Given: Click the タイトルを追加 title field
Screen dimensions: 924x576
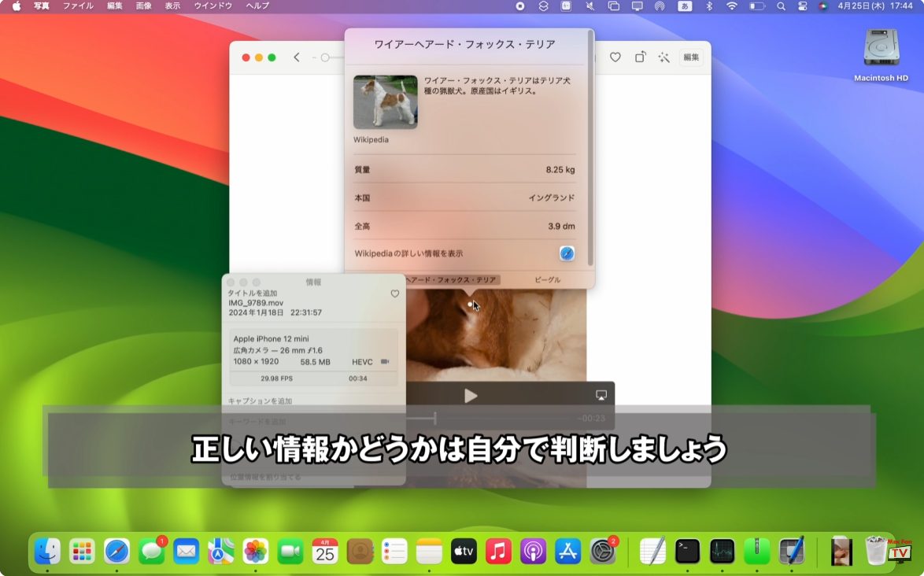Looking at the screenshot, I should [252, 293].
